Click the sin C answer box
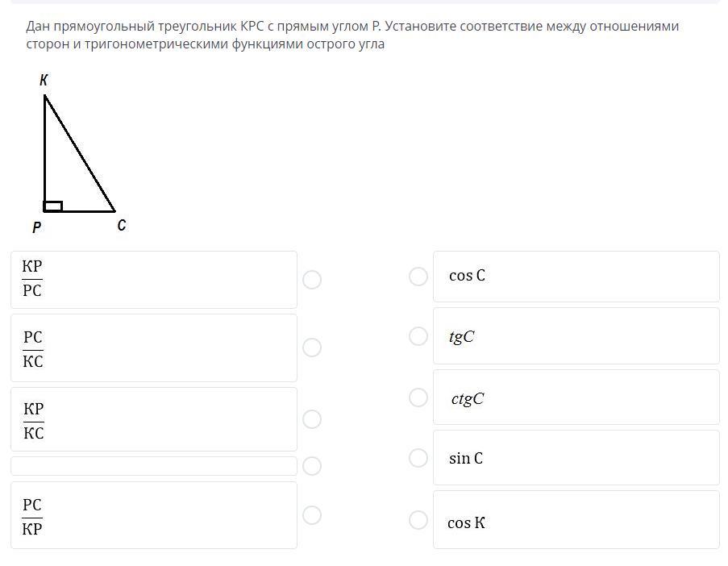The height and width of the screenshot is (566, 728). click(x=576, y=458)
